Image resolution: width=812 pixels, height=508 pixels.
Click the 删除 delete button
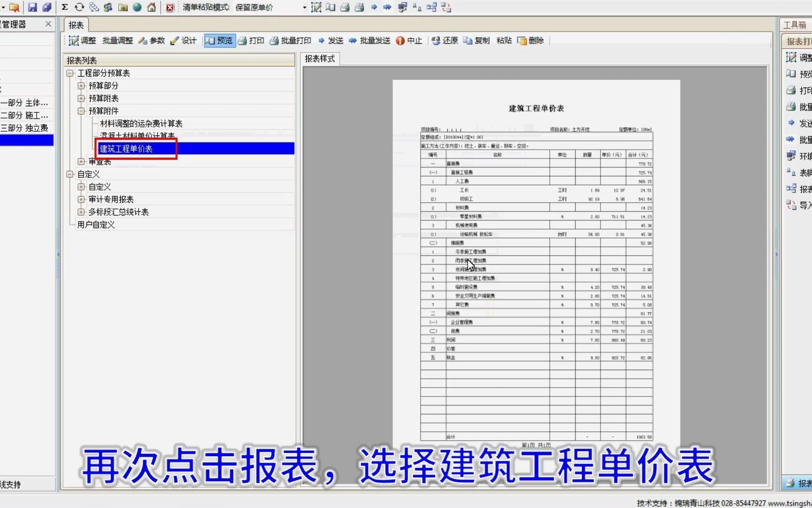(x=531, y=40)
